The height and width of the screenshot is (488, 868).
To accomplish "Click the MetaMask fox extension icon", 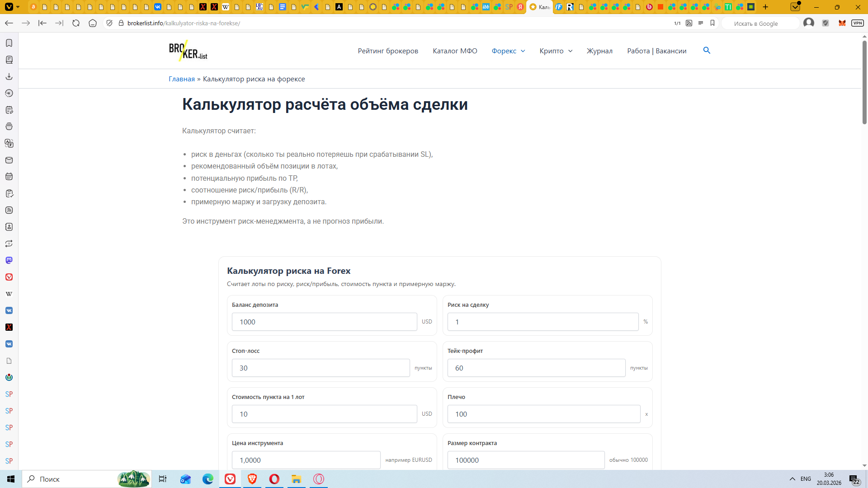I will (842, 23).
